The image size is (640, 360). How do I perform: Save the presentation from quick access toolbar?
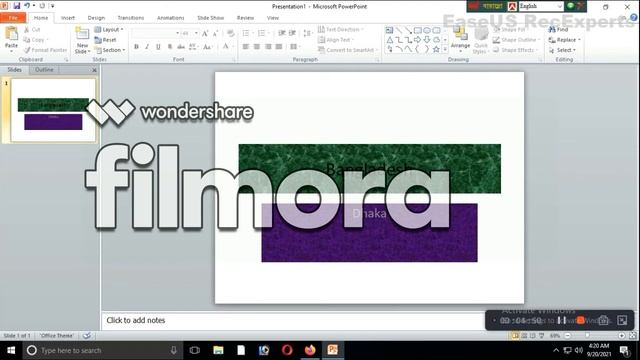[16, 6]
